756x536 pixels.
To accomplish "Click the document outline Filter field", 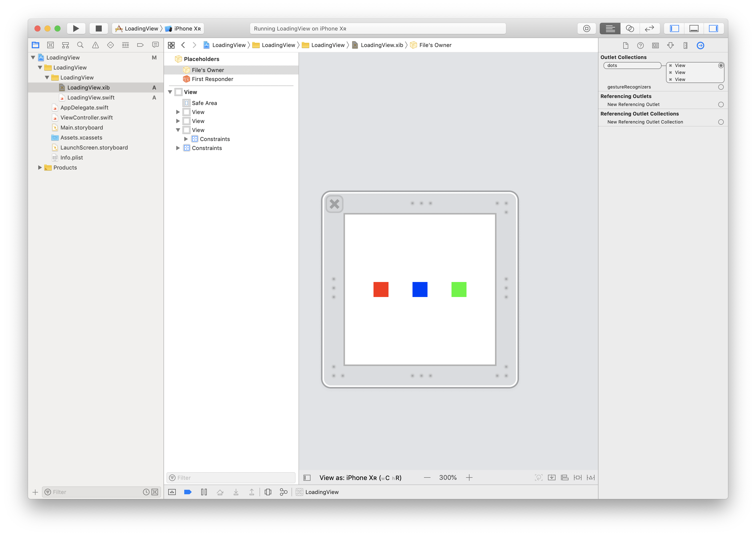I will tap(231, 477).
